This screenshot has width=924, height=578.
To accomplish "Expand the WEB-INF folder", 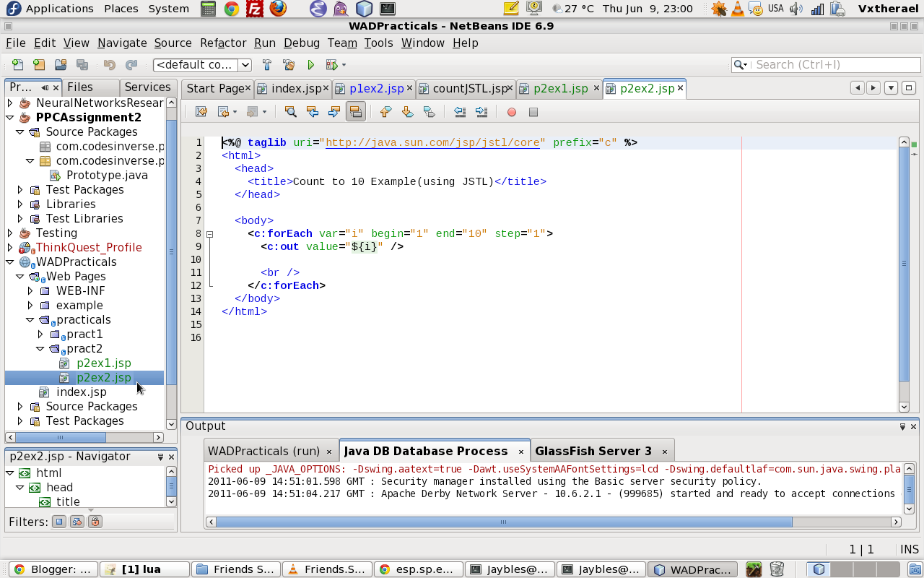I will 30,290.
